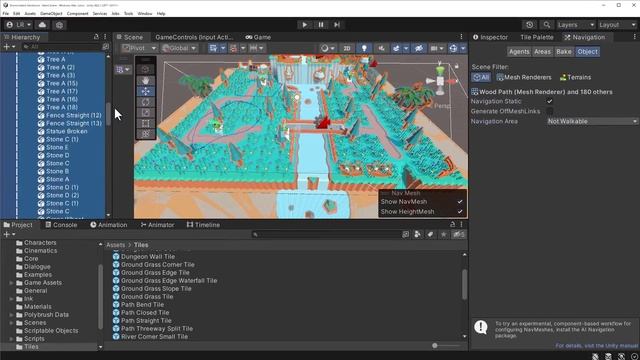Open the Window menu

(x=144, y=13)
